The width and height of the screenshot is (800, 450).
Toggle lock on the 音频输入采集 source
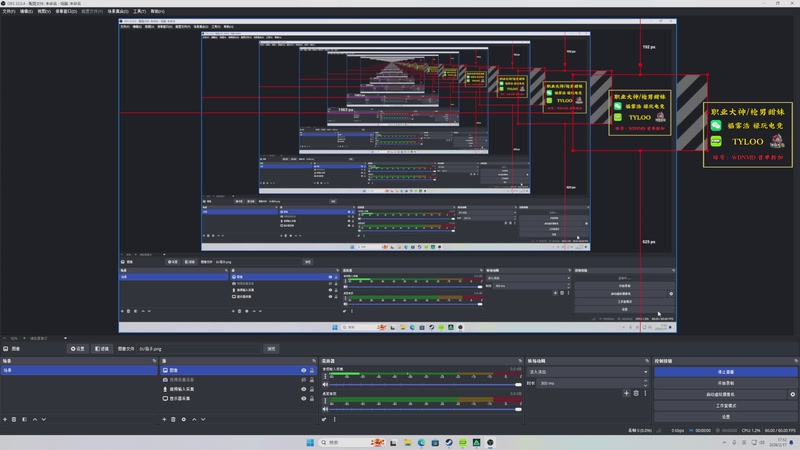coord(312,389)
